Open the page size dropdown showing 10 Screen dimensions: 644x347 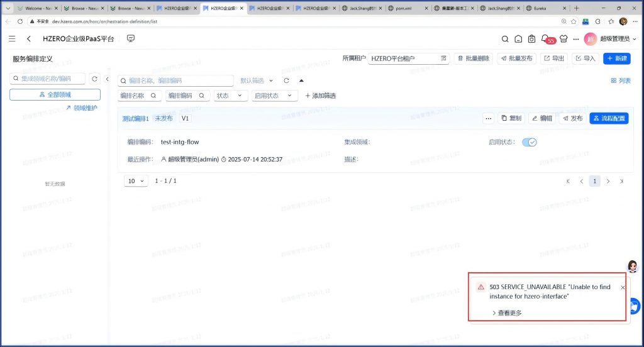136,181
